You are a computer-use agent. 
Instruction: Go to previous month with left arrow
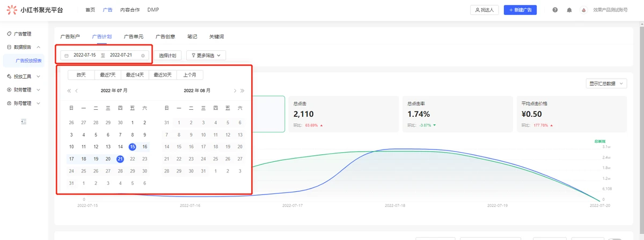[77, 91]
